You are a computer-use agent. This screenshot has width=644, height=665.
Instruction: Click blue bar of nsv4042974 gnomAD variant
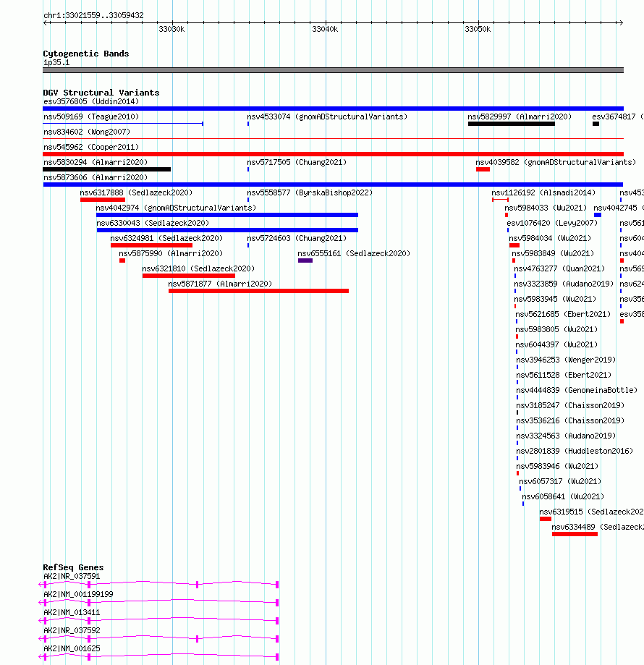tap(227, 215)
